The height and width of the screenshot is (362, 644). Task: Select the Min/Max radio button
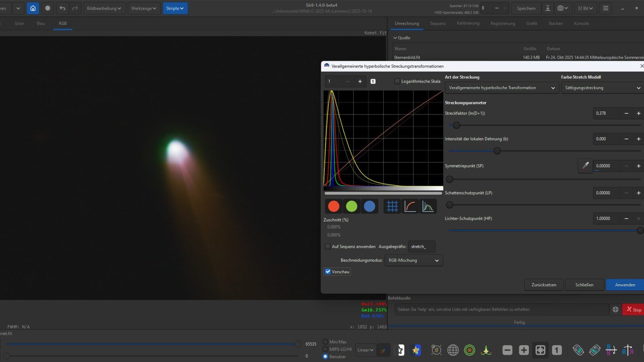[x=325, y=342]
